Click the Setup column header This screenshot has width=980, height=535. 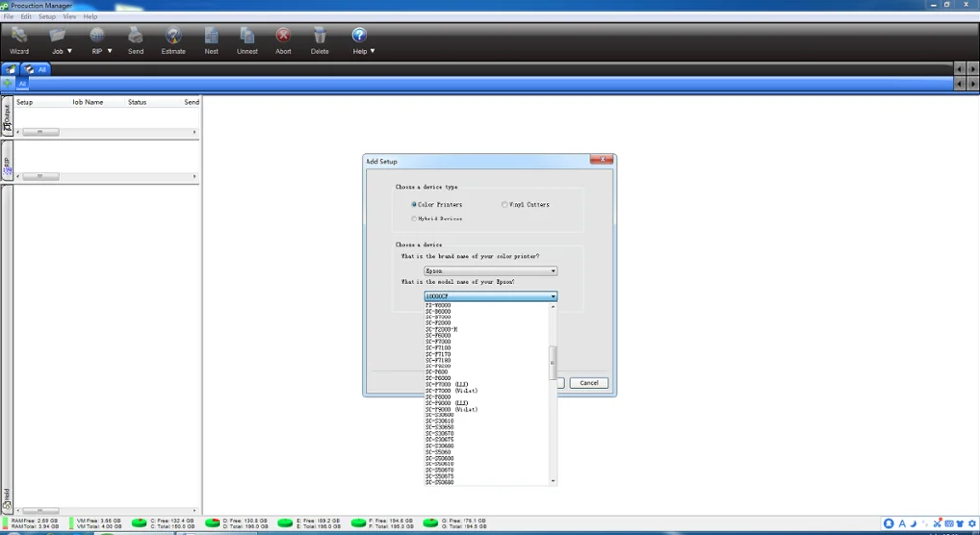(x=24, y=102)
